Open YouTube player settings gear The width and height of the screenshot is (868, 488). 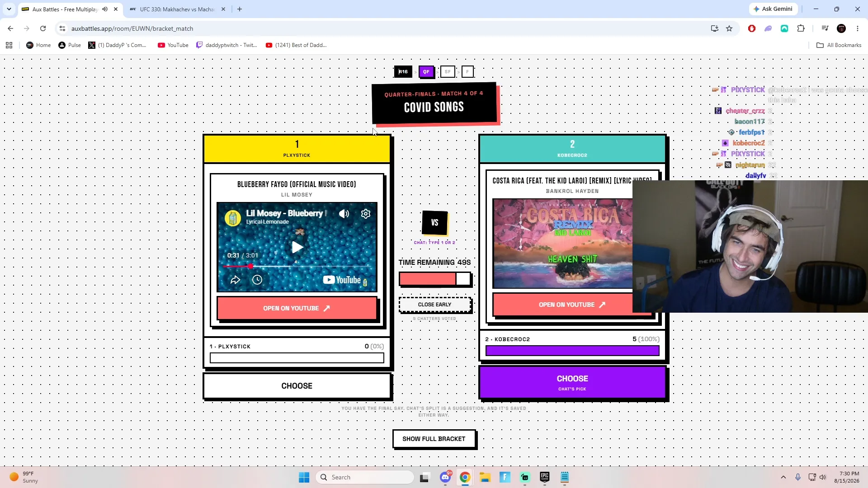point(366,214)
